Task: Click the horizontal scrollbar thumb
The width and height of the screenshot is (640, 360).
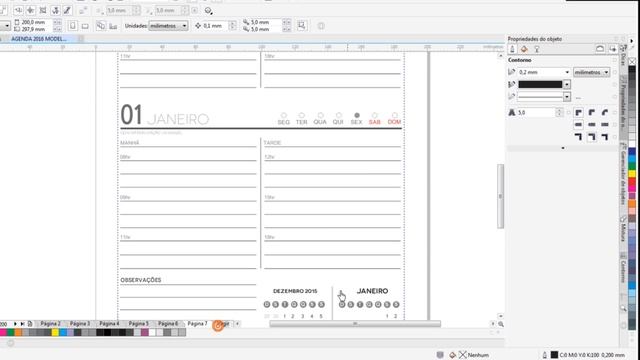Action: [355, 324]
